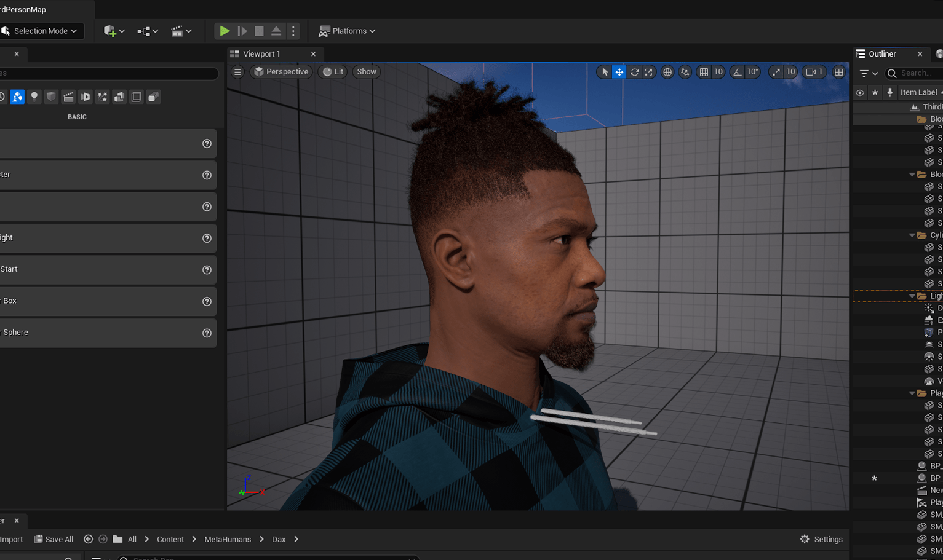Screen dimensions: 943x560
Task: Toggle world coordinate system globe
Action: tap(667, 72)
